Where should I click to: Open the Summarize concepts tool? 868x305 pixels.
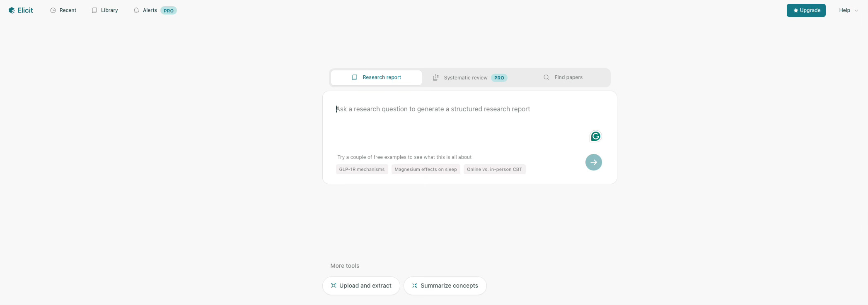click(x=445, y=286)
